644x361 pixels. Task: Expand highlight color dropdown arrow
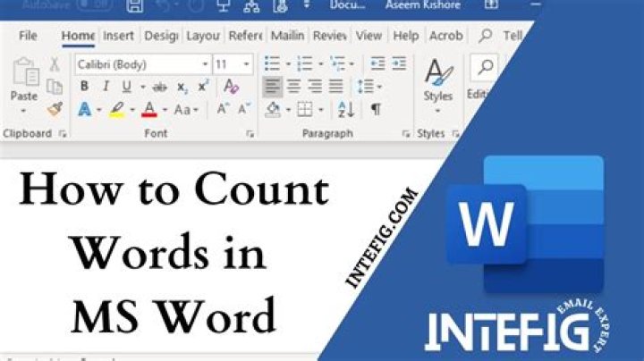point(132,110)
